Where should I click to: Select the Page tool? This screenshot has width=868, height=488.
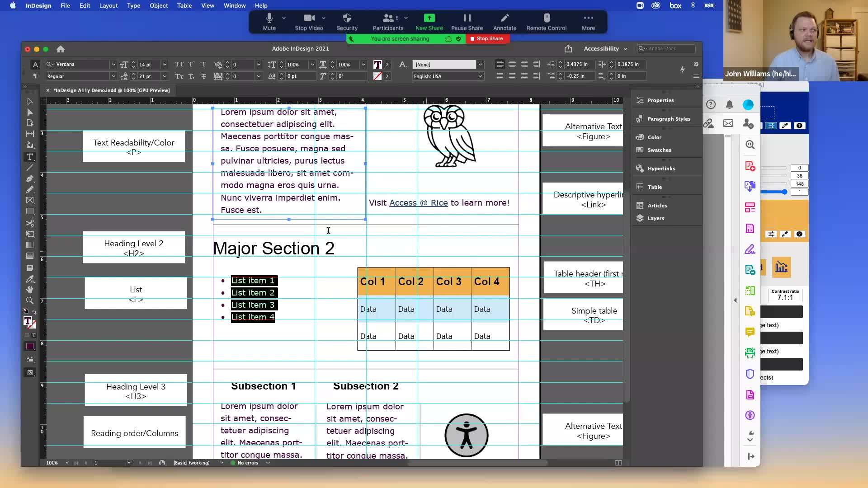pyautogui.click(x=30, y=123)
